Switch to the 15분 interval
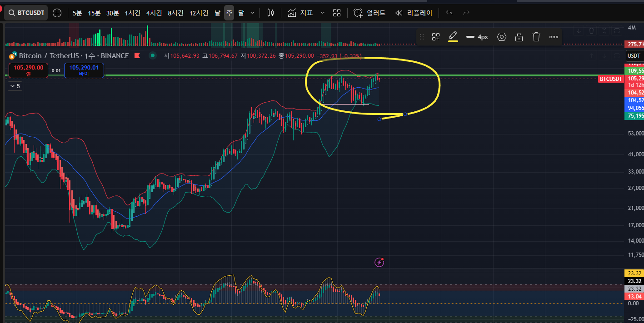The width and height of the screenshot is (644, 323). click(94, 13)
